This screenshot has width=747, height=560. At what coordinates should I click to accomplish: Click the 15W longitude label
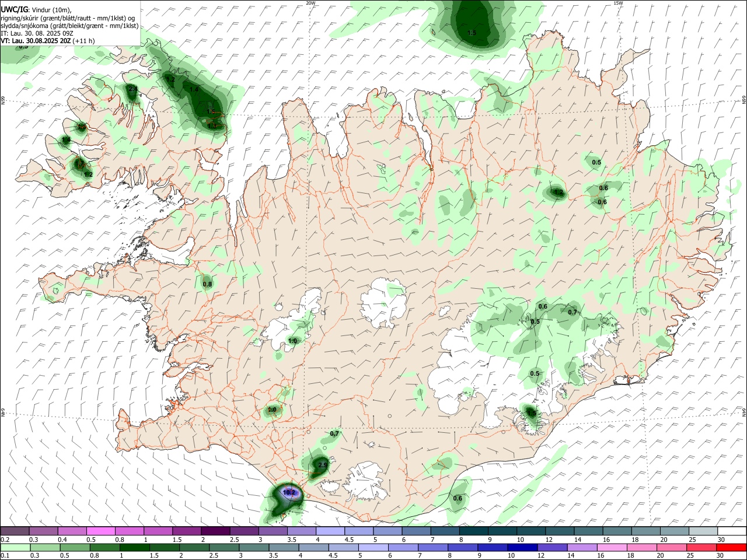pyautogui.click(x=618, y=3)
